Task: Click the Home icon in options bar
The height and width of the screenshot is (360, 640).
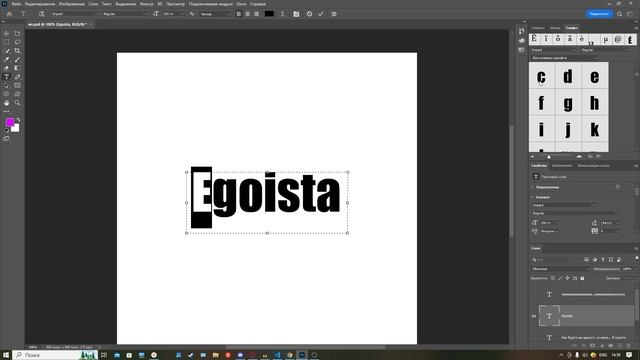Action: [x=9, y=14]
